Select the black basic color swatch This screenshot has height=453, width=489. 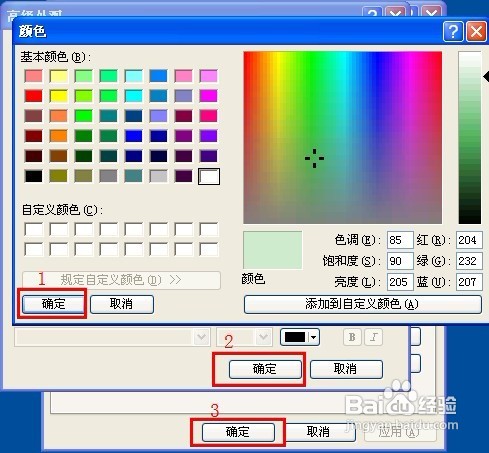(x=34, y=176)
